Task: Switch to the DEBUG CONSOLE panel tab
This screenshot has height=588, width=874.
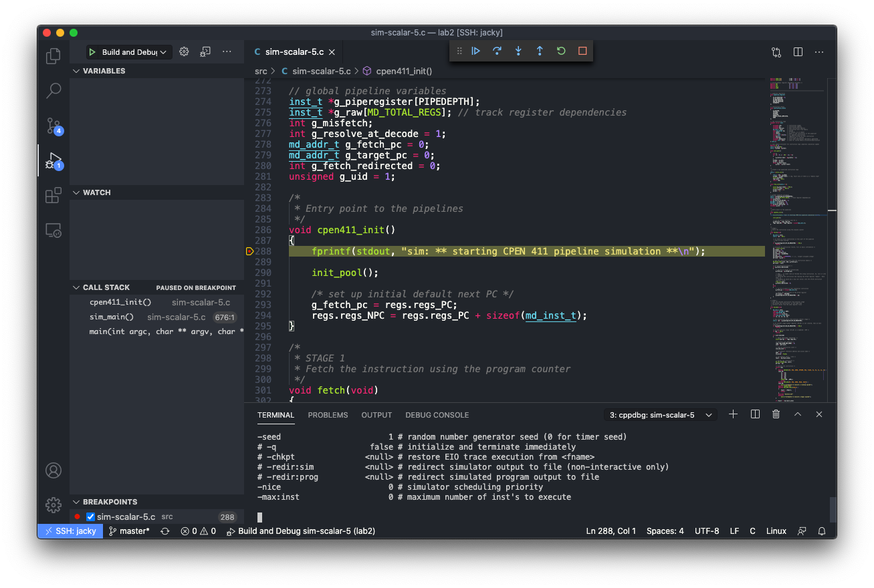Action: point(437,415)
